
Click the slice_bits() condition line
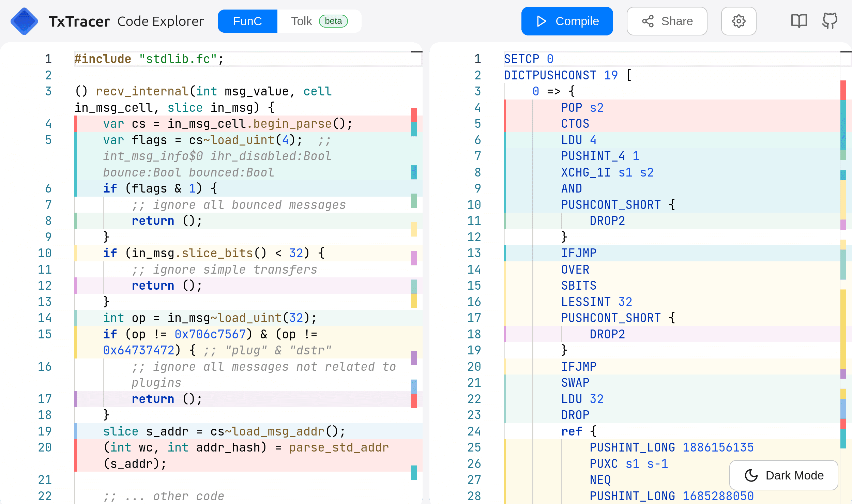click(214, 253)
